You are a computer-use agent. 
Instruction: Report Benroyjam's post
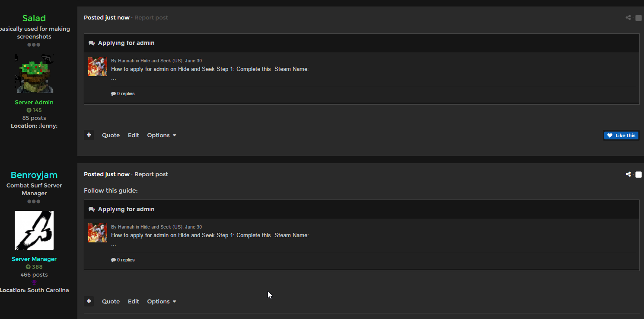[151, 174]
